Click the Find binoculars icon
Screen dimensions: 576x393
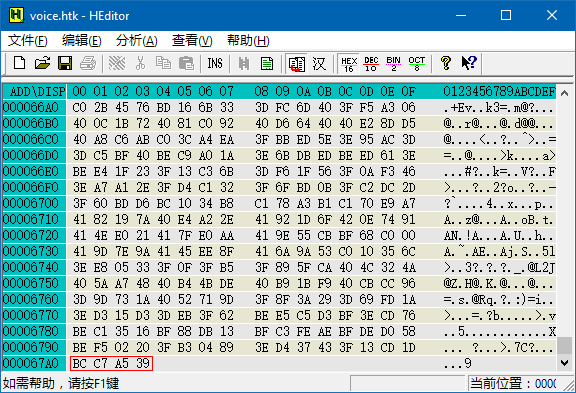point(244,63)
